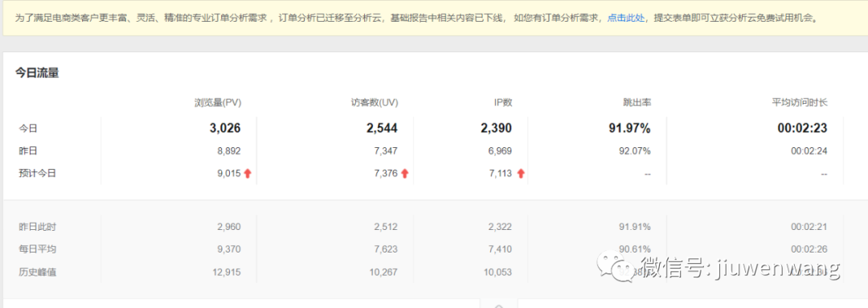The height and width of the screenshot is (308, 868).
Task: Click the red up arrow beside 7,376
Action: (404, 174)
